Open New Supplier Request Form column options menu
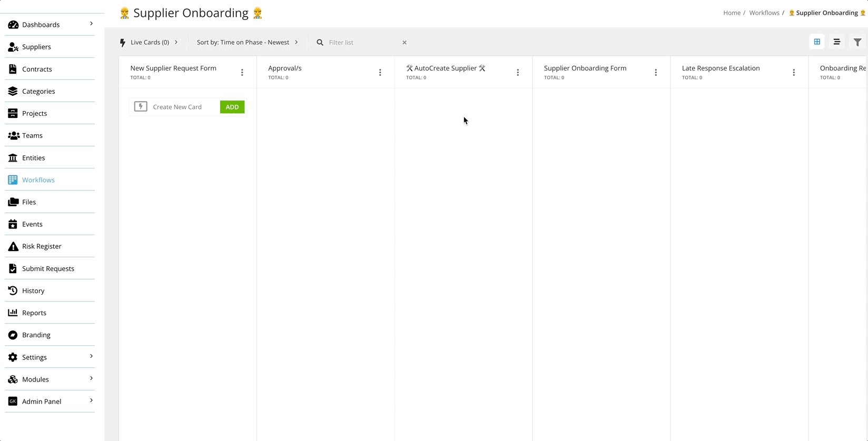The height and width of the screenshot is (441, 868). [242, 73]
